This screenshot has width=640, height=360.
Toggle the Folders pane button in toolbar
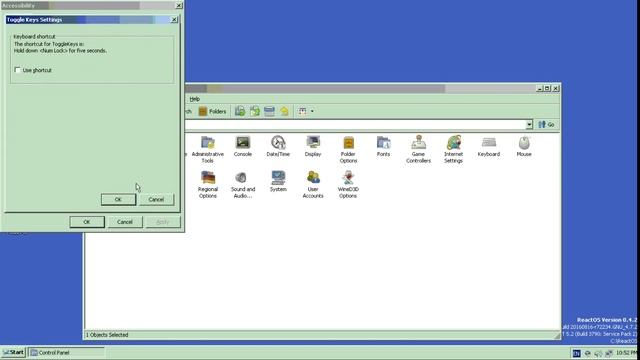212,111
